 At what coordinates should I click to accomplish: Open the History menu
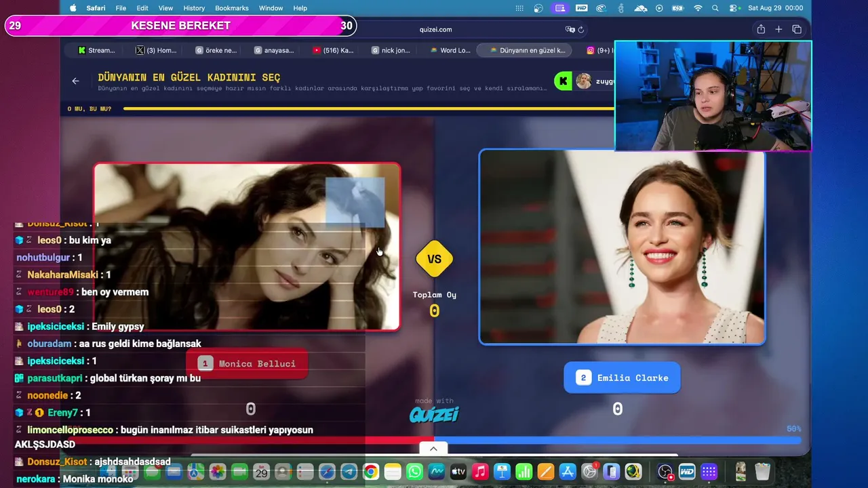[194, 8]
